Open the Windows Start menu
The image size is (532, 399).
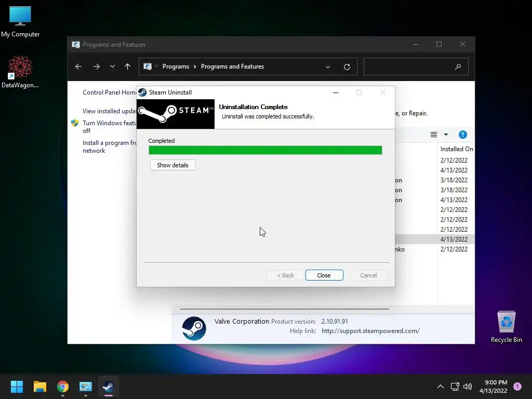17,387
